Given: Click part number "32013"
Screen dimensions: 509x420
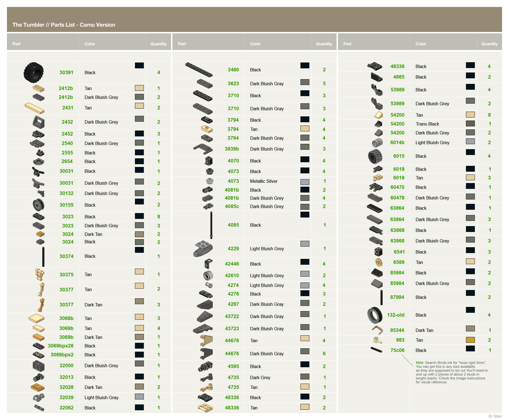Looking at the screenshot, I should point(66,377).
